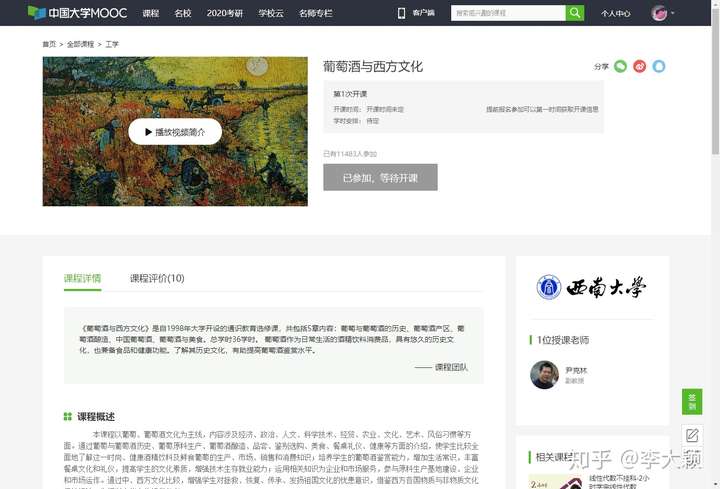Go to 首页 breadcrumb

[49, 44]
